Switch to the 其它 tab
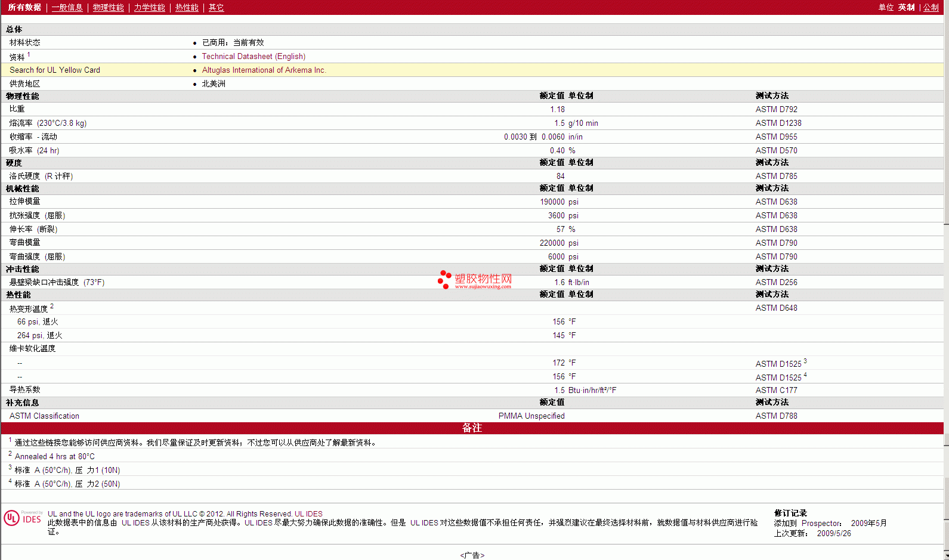 pyautogui.click(x=217, y=7)
